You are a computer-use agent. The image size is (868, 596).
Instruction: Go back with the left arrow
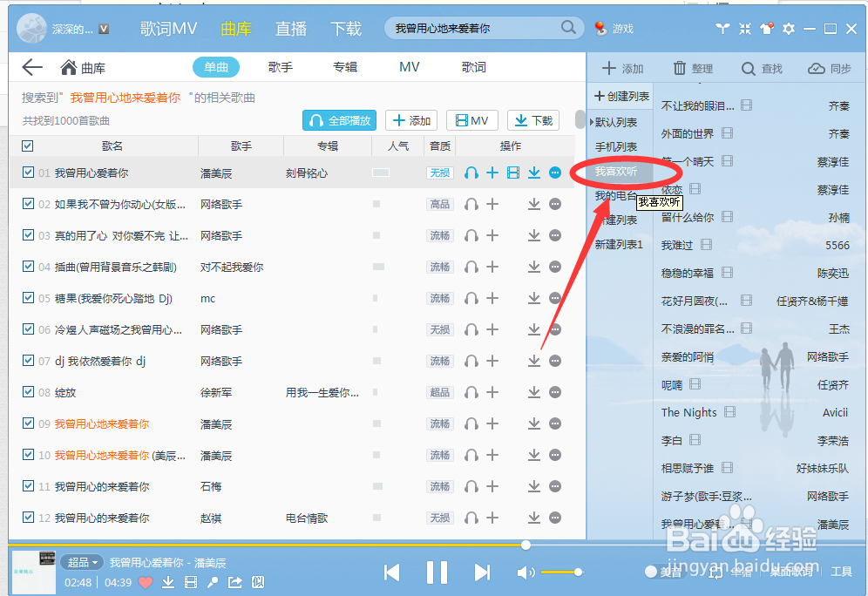point(32,67)
